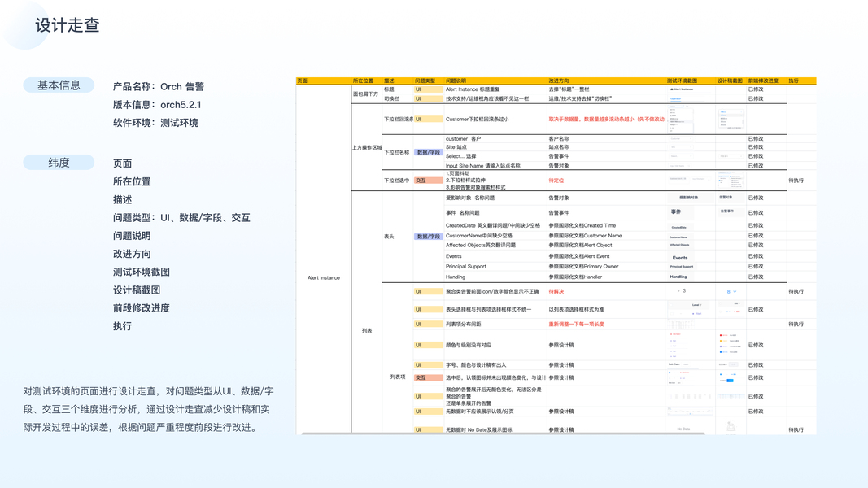Click the red 待解决 cell
The image size is (868, 488).
pos(556,292)
